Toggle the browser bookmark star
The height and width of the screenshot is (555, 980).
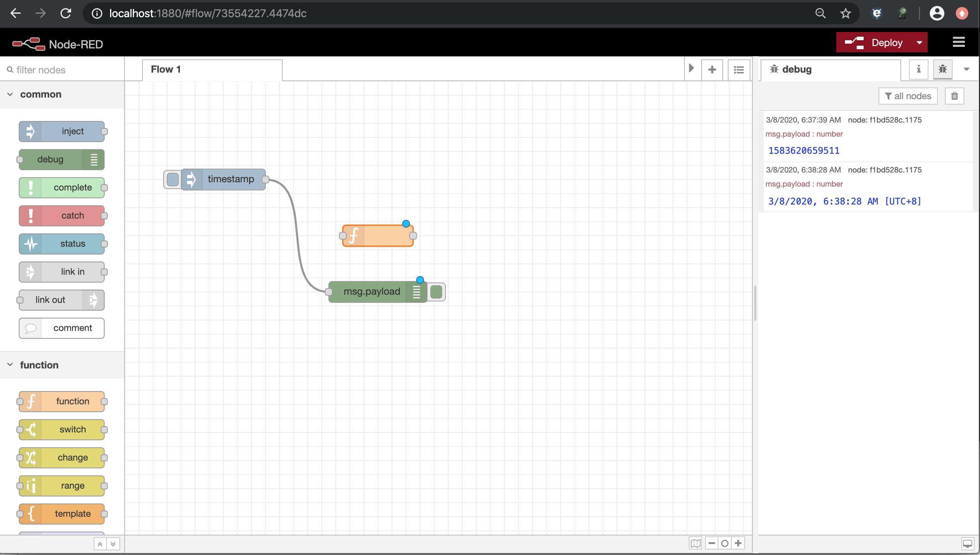845,13
